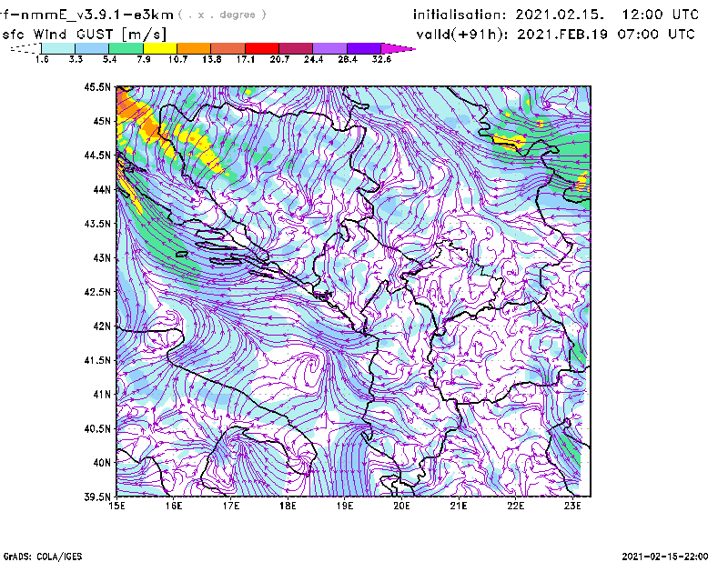Viewport: 728px width, 562px height.
Task: Click the longitude label 16E
Action: click(174, 506)
